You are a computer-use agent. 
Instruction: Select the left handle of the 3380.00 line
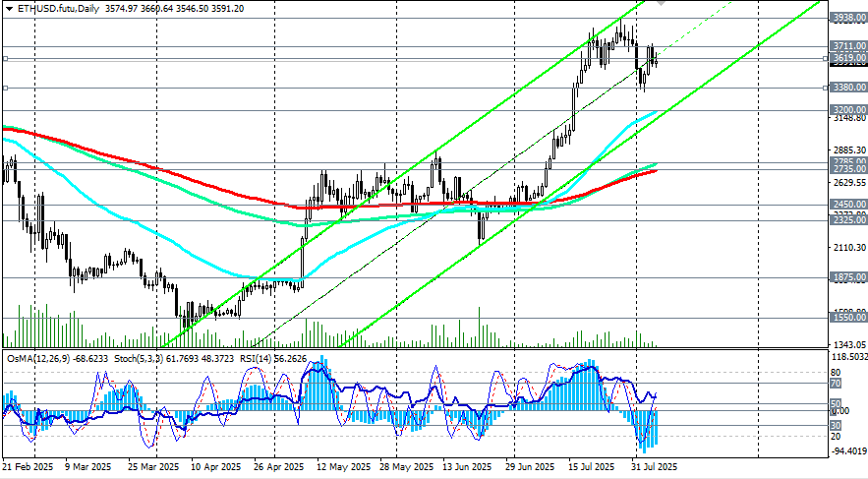click(5, 88)
